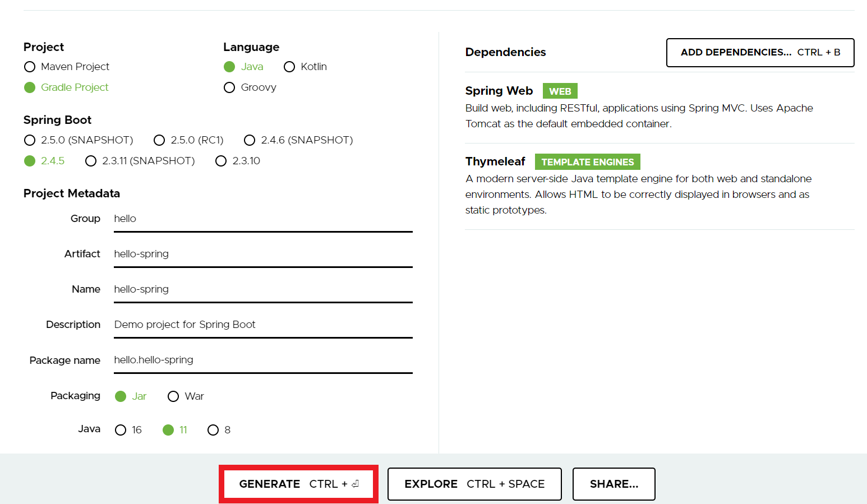Edit the Name field
The height and width of the screenshot is (504, 867).
263,290
